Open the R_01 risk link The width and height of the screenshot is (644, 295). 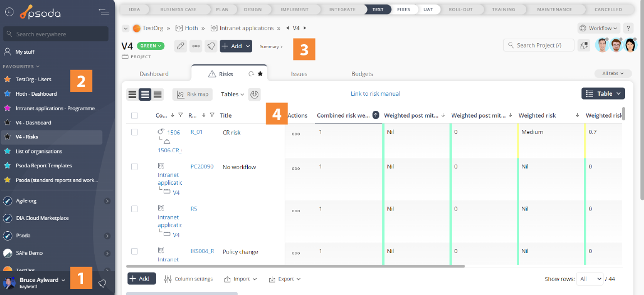pos(196,132)
